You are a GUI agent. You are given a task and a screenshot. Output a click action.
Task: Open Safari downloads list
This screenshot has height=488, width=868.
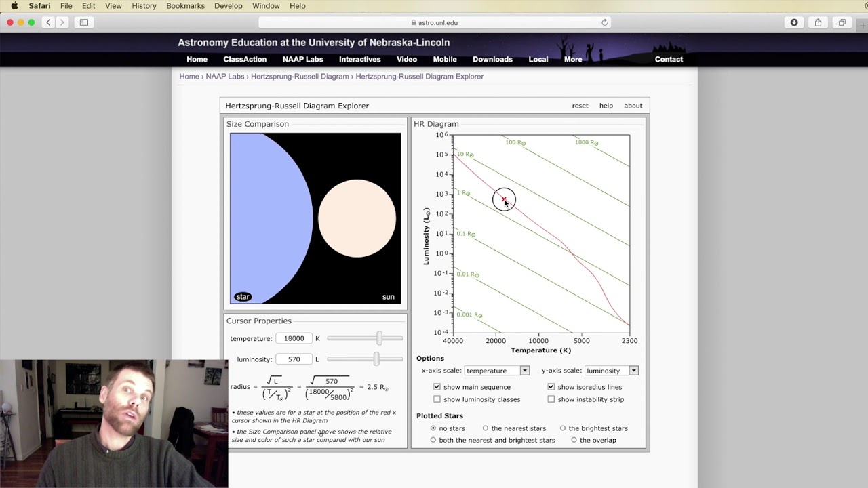(x=794, y=22)
